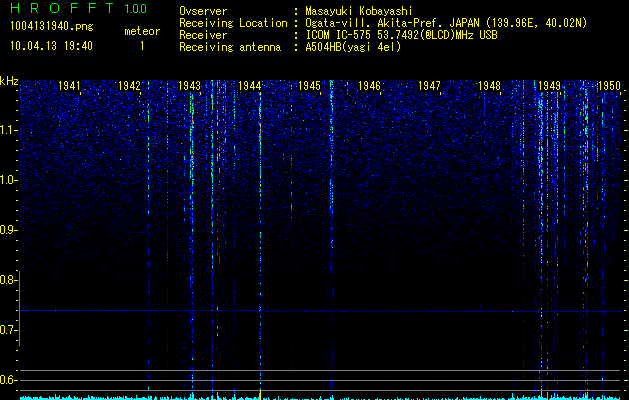Click the 0.6 frequency axis label
629x400 pixels.
pyautogui.click(x=8, y=380)
